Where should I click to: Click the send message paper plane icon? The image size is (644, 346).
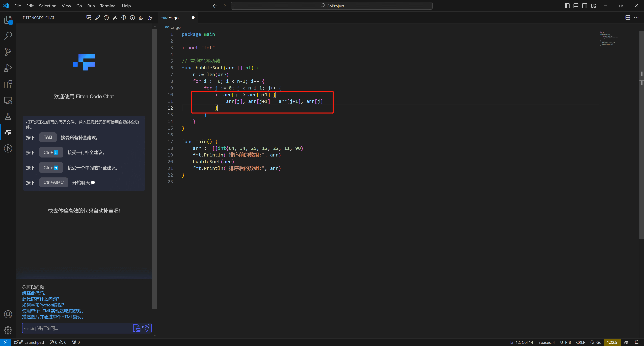pos(146,328)
